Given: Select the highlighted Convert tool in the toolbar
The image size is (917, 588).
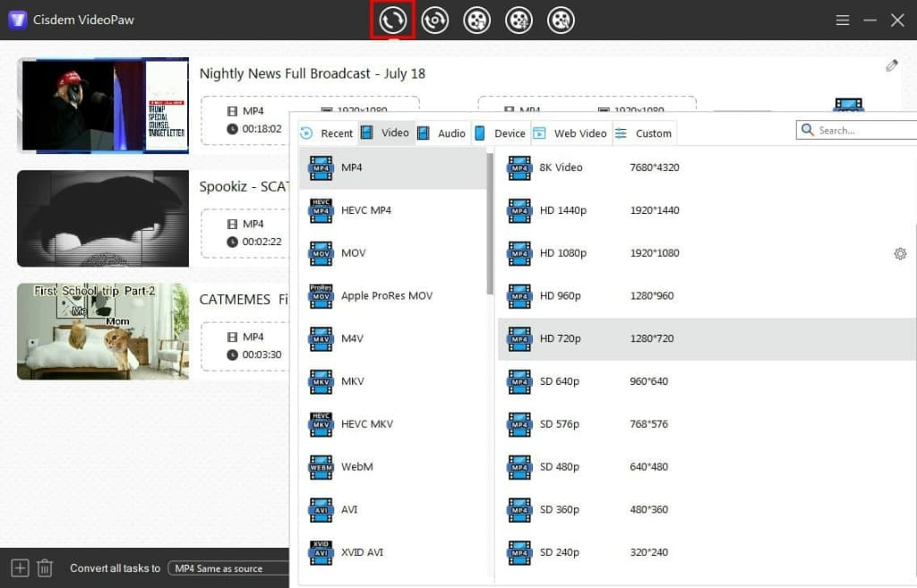Looking at the screenshot, I should pyautogui.click(x=391, y=19).
